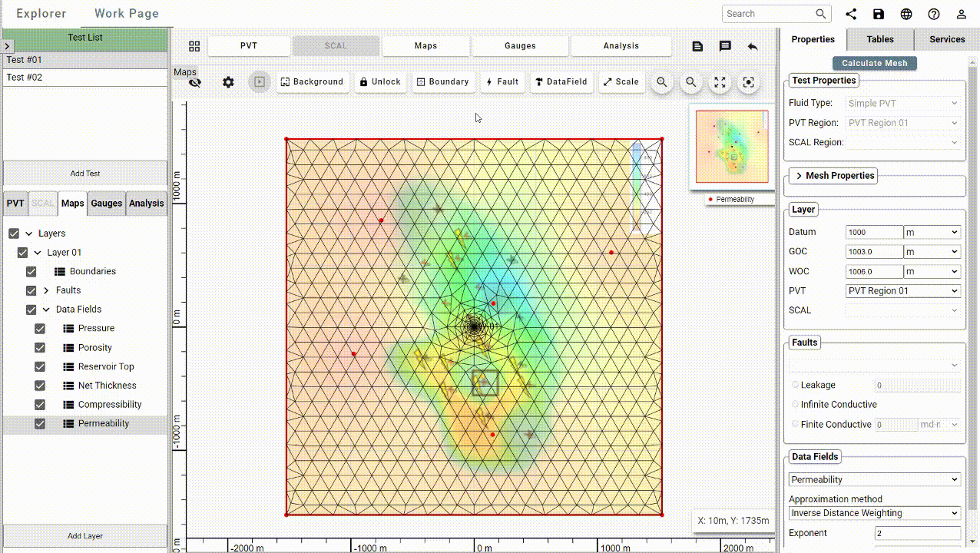Open the Explorer page

(41, 13)
